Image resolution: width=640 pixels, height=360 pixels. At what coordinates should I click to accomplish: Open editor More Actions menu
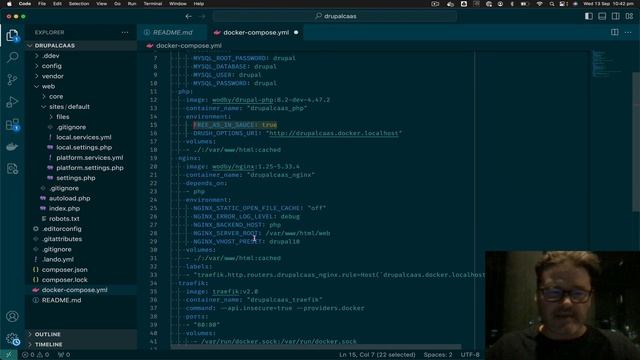click(628, 32)
